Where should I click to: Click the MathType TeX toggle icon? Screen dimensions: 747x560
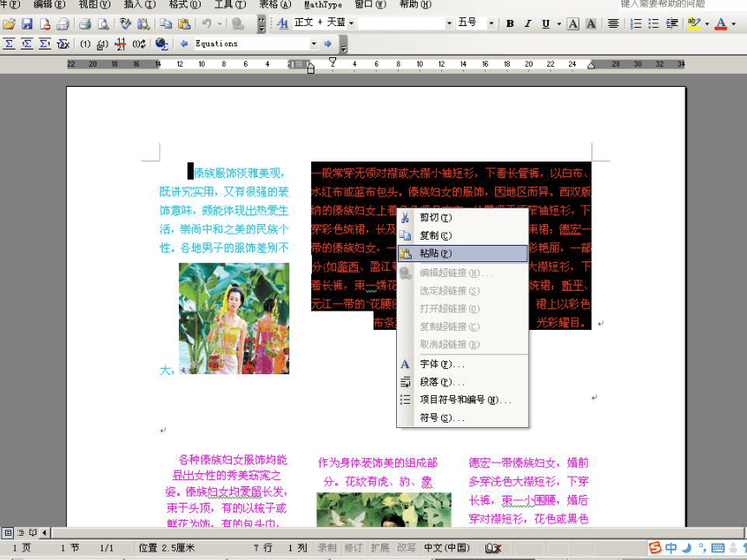pyautogui.click(x=63, y=43)
